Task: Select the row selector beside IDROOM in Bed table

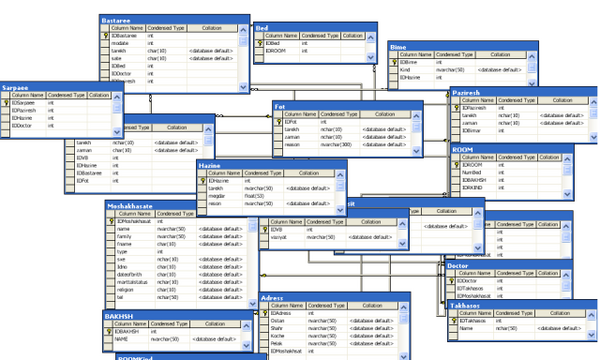Action: click(259, 51)
